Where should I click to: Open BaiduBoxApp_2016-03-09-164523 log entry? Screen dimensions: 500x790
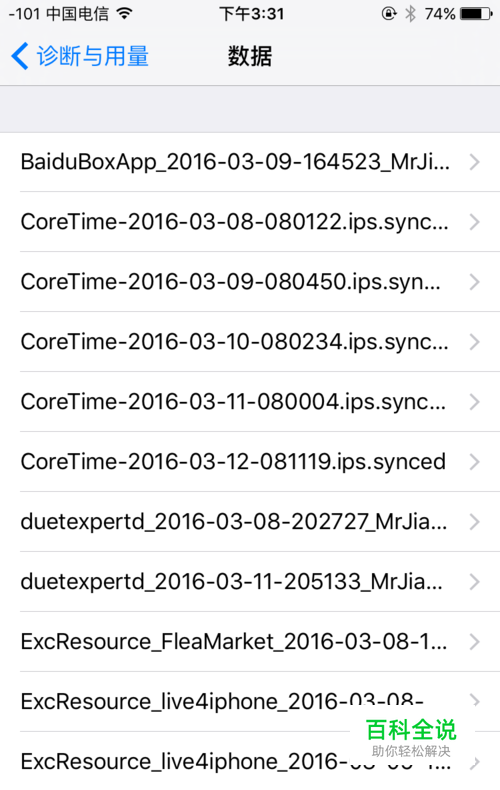250,162
